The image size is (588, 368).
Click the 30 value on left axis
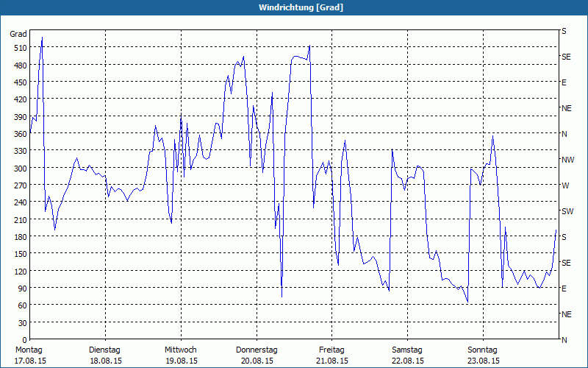[23, 323]
